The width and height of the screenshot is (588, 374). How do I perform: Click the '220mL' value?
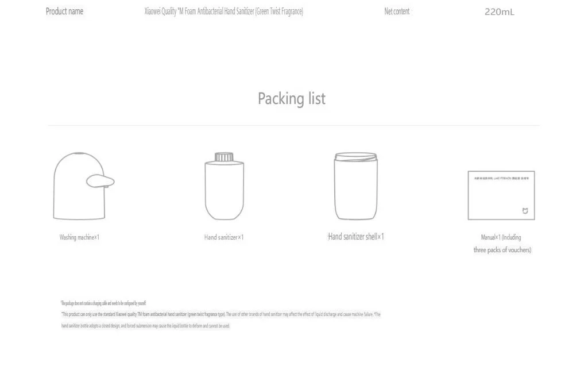point(500,12)
